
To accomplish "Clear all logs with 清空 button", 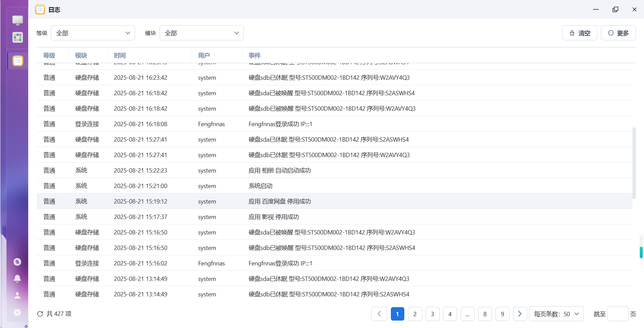I will pyautogui.click(x=580, y=33).
